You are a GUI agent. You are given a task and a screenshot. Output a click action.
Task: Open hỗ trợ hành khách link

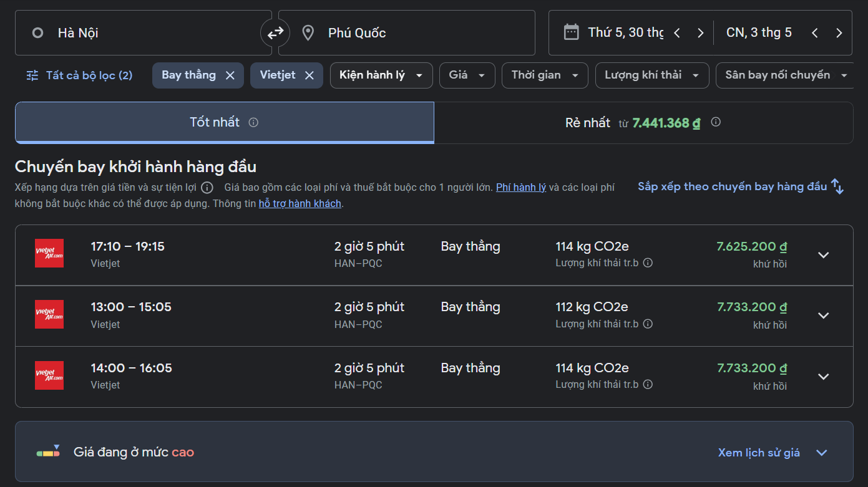point(300,203)
